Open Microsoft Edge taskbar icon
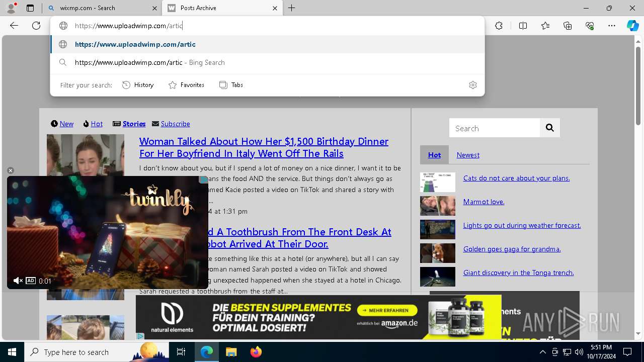 tap(207, 352)
